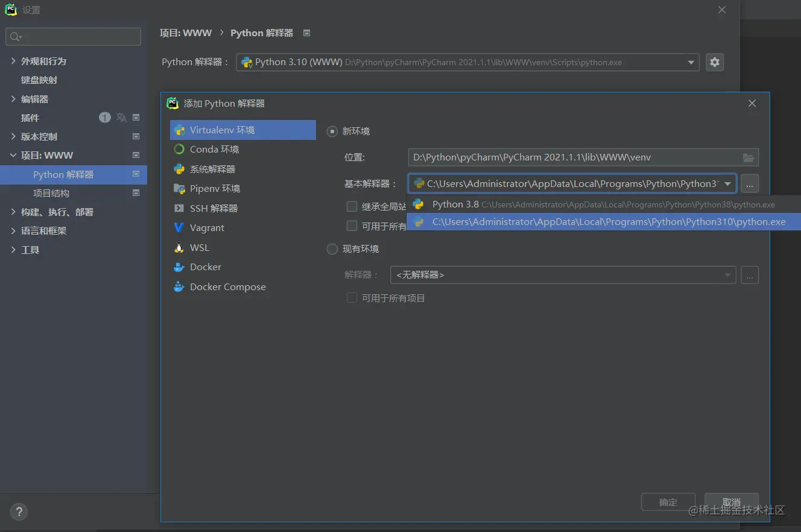Viewport: 801px width, 532px height.
Task: Select Vagrant in interpreter type list
Action: [x=243, y=227]
